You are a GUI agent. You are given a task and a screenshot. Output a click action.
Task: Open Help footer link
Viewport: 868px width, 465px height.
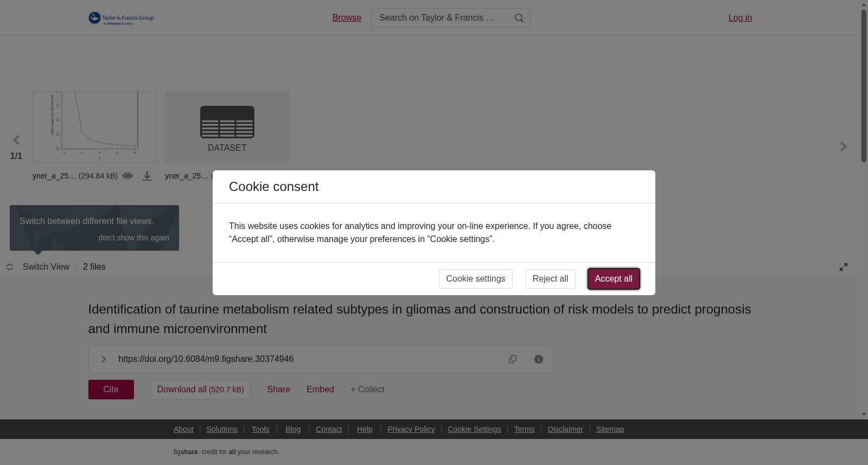365,429
